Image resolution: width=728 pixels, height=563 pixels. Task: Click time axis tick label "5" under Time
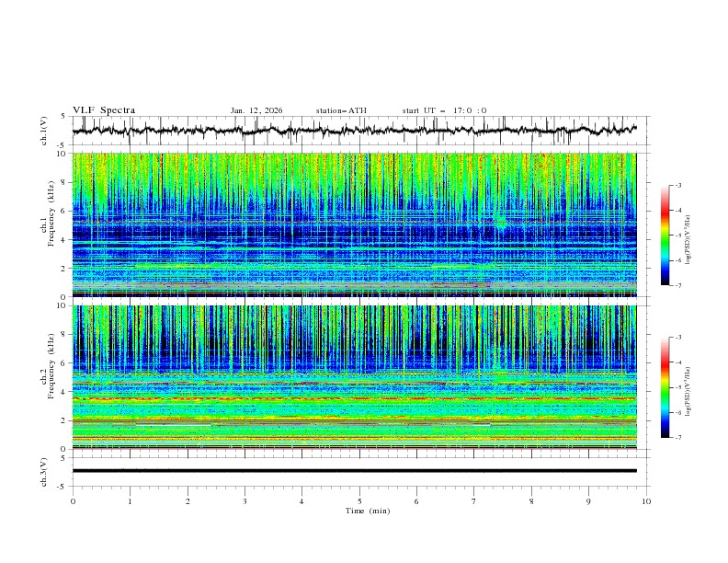coord(359,501)
